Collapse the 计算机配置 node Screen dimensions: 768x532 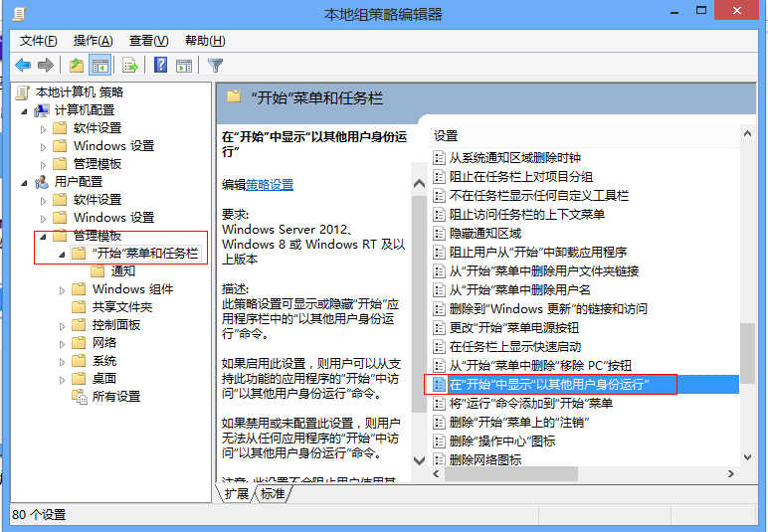(x=24, y=111)
